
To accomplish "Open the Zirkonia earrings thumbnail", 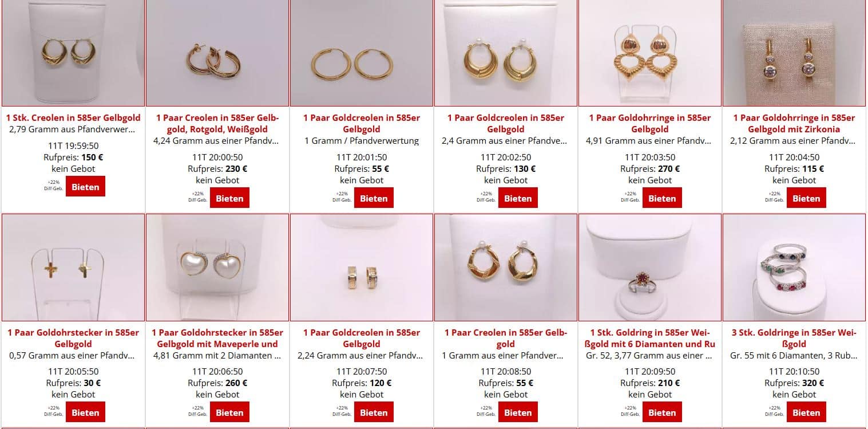I will coord(794,53).
